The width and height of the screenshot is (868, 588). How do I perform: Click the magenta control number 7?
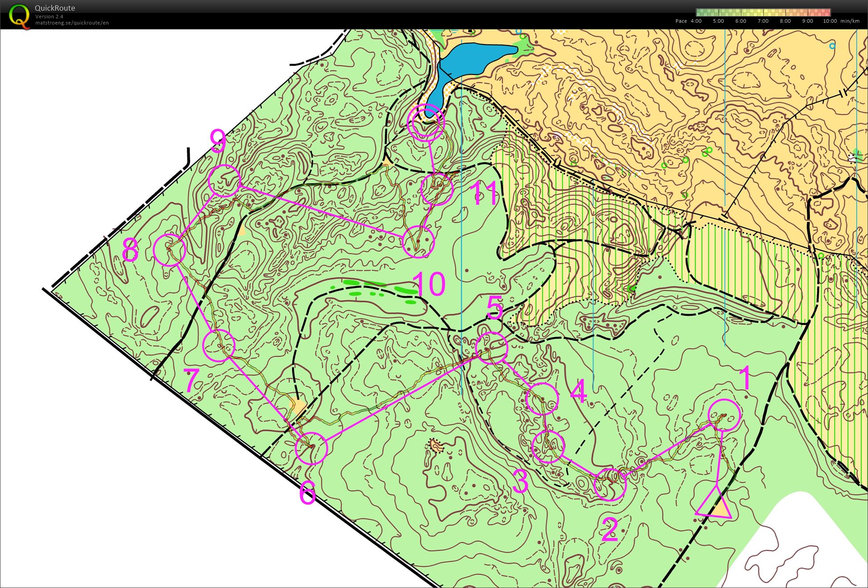click(191, 381)
